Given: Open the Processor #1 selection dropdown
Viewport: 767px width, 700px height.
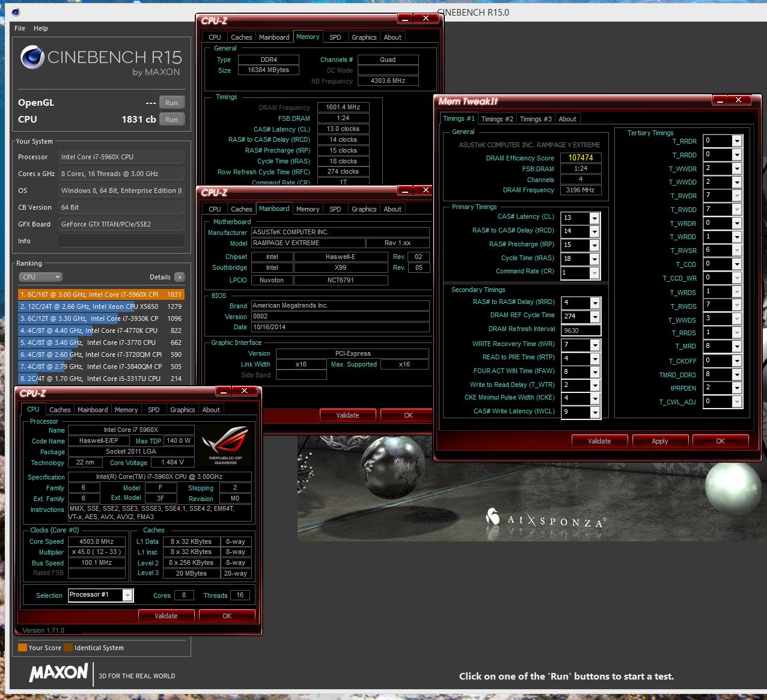Looking at the screenshot, I should coord(127,595).
